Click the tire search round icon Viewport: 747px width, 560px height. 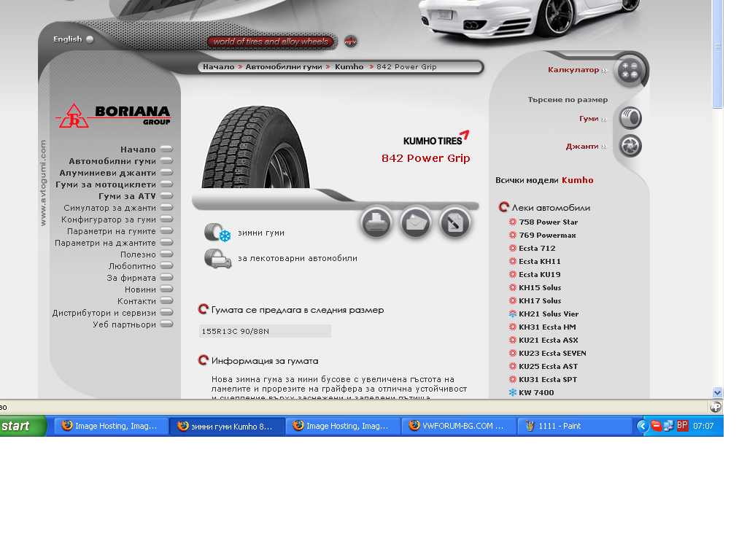[630, 118]
